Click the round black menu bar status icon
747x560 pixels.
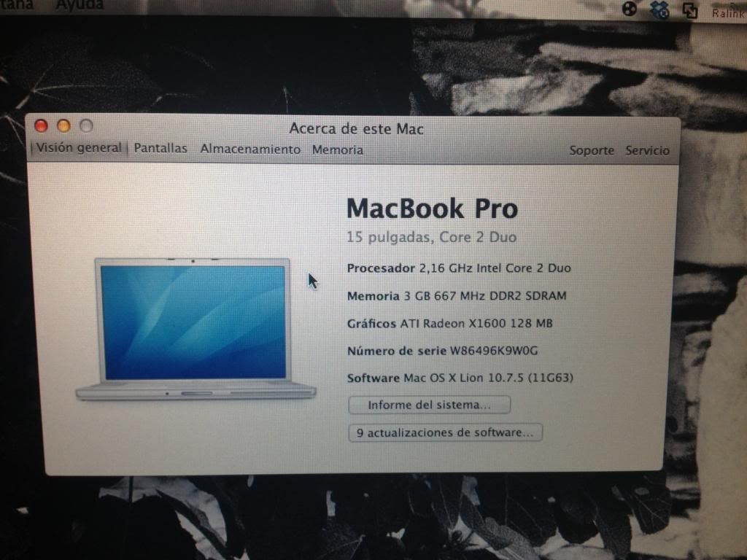[x=630, y=8]
